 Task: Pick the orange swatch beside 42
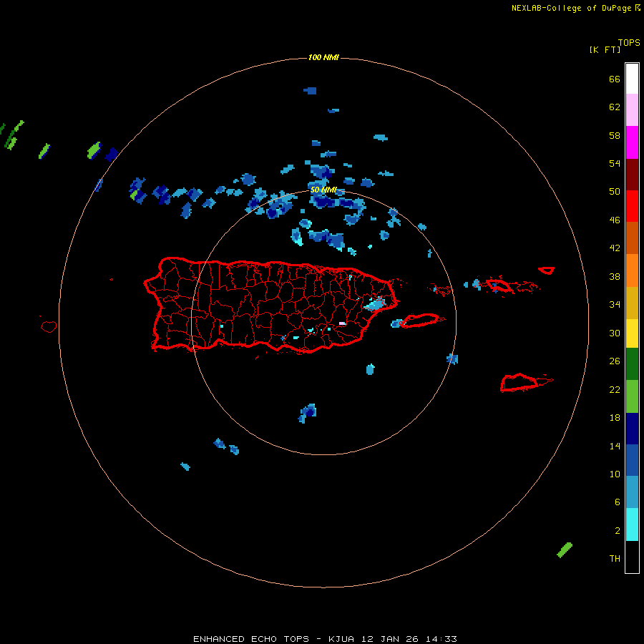(632, 270)
